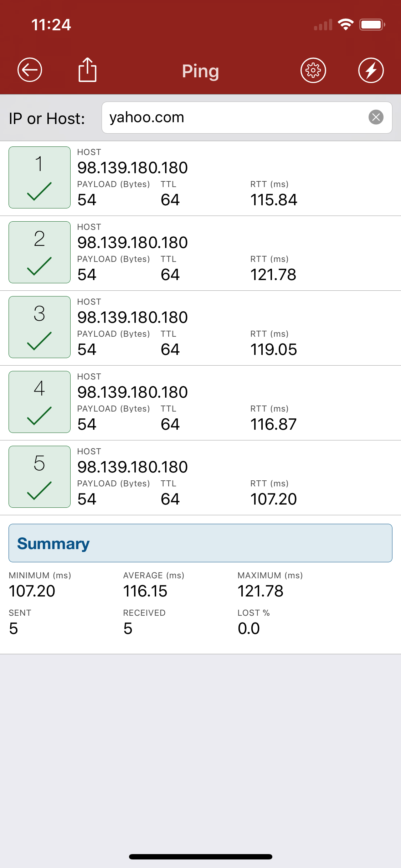This screenshot has height=868, width=401.
Task: Open the share sheet icon
Action: point(87,70)
